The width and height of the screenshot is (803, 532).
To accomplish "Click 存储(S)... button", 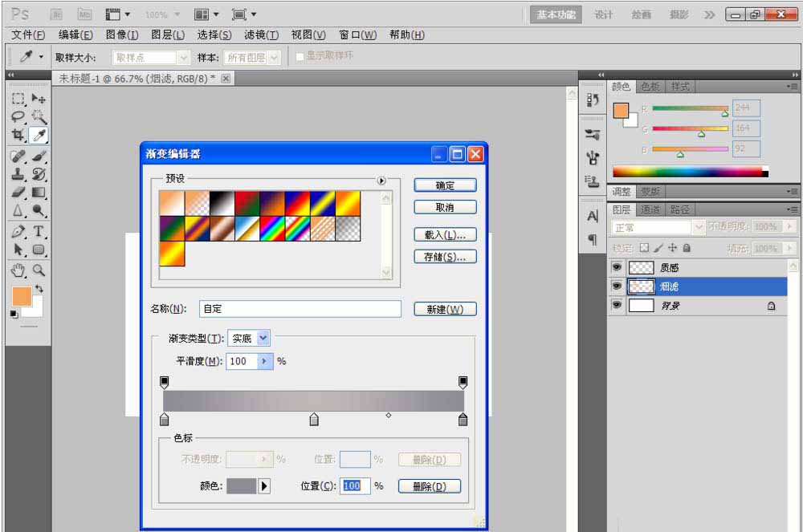I will point(445,257).
